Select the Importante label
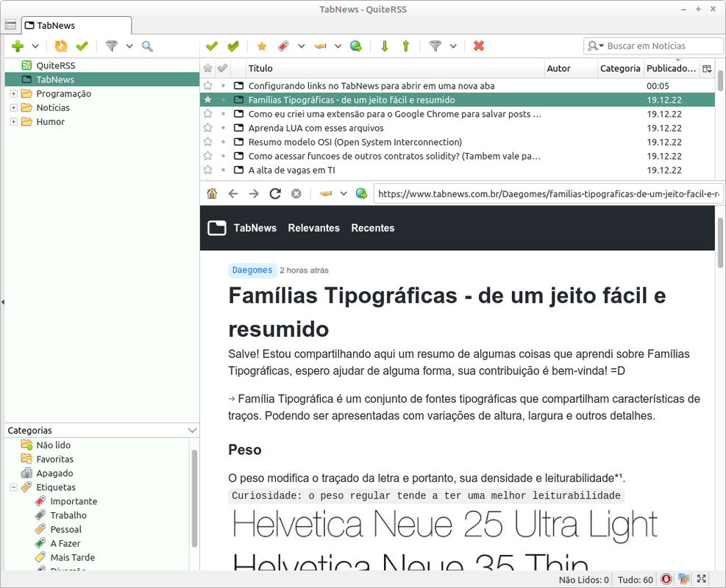Viewport: 726px width, 588px height. 74,501
